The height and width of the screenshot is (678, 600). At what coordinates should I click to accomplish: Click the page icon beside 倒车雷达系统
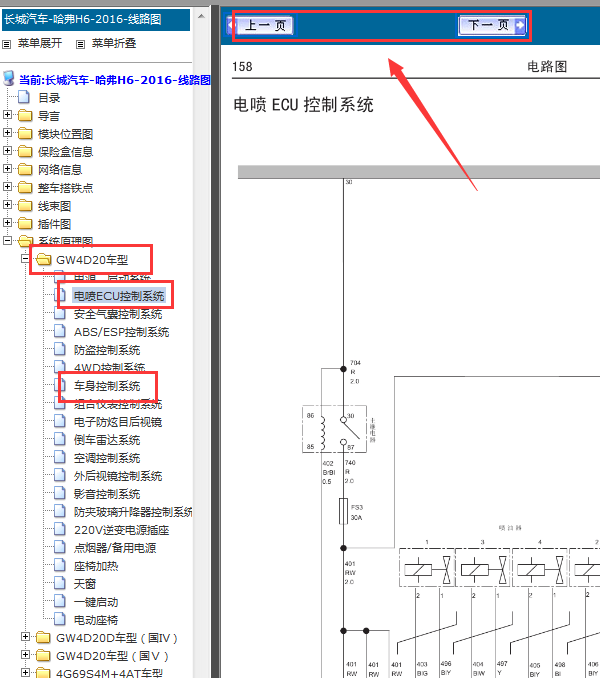[x=60, y=440]
